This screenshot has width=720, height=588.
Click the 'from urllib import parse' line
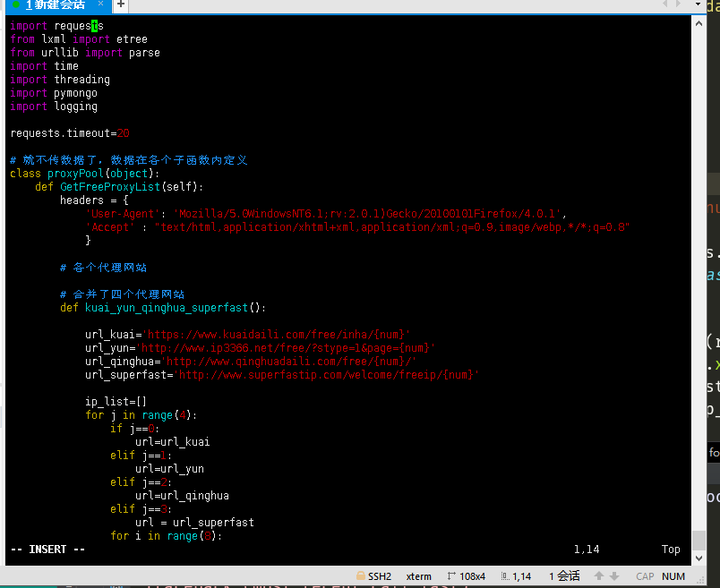pyautogui.click(x=85, y=53)
